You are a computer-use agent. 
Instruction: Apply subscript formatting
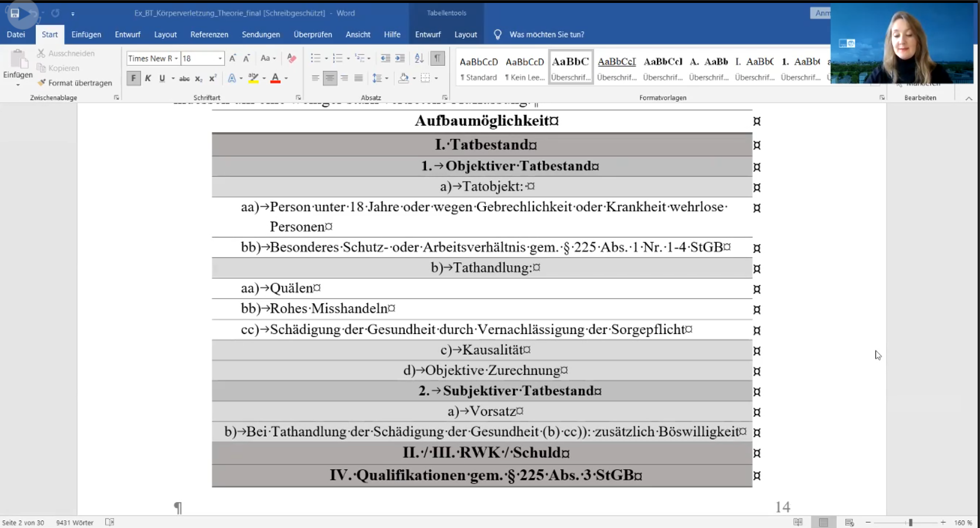[x=199, y=78]
